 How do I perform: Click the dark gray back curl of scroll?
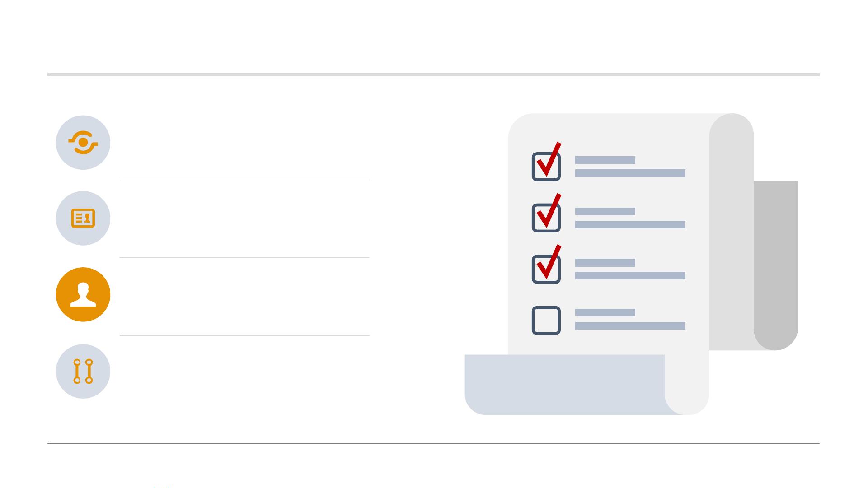[776, 265]
